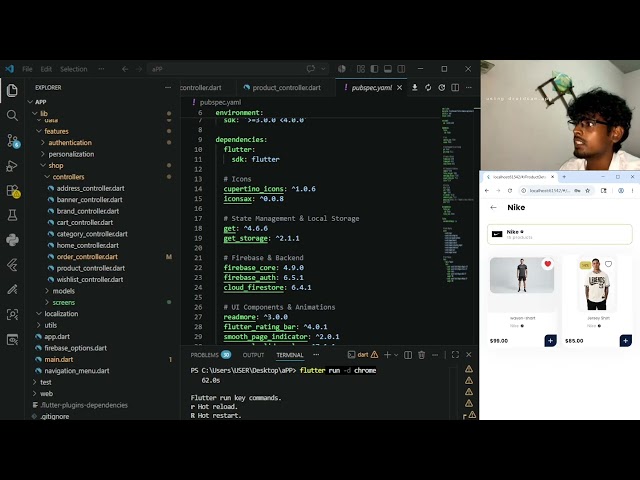Maximize the terminal panel size
The image size is (640, 480).
tap(455, 355)
